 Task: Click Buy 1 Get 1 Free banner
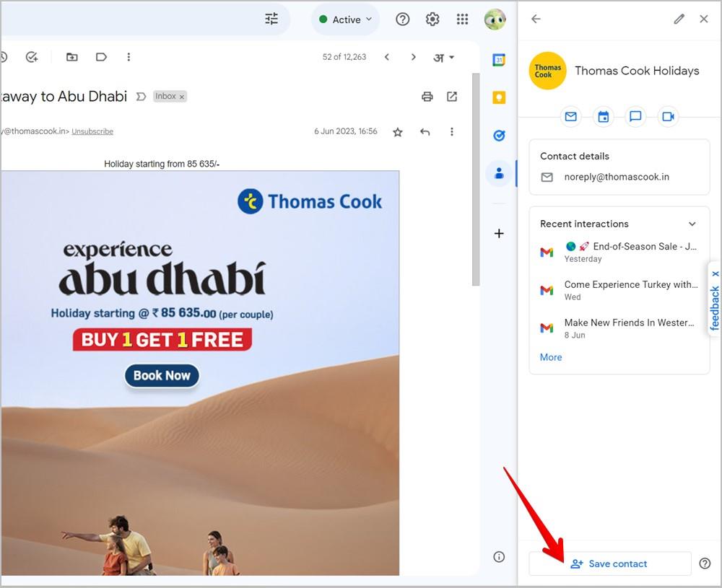[x=162, y=340]
